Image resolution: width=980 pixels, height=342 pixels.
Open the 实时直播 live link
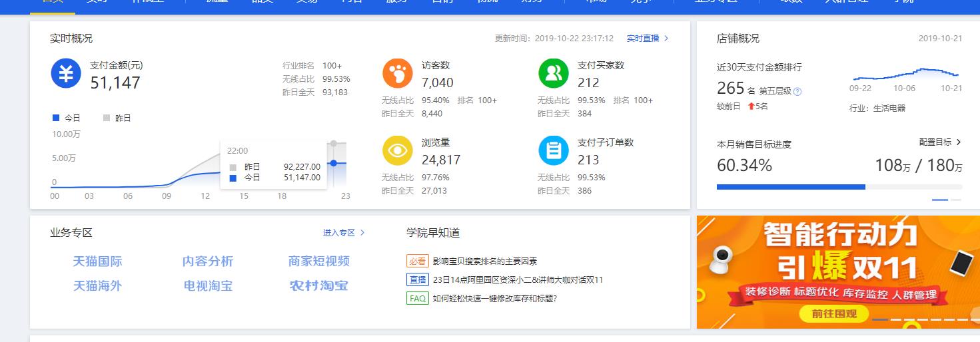(x=643, y=39)
